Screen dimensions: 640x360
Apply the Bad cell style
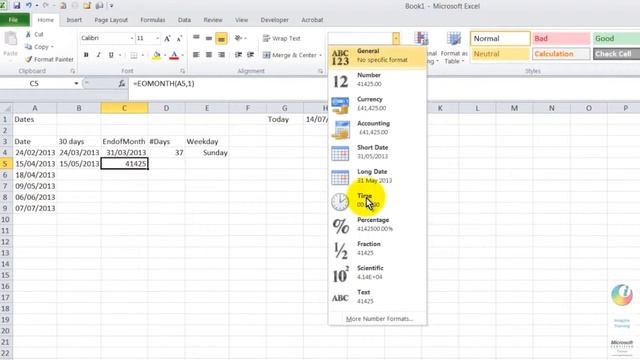click(561, 38)
